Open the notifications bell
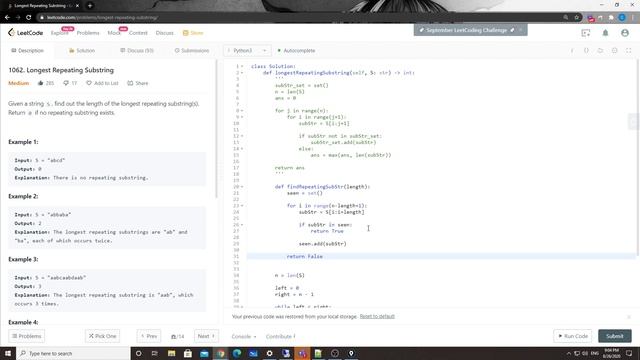Image resolution: width=640 pixels, height=360 pixels. [605, 33]
